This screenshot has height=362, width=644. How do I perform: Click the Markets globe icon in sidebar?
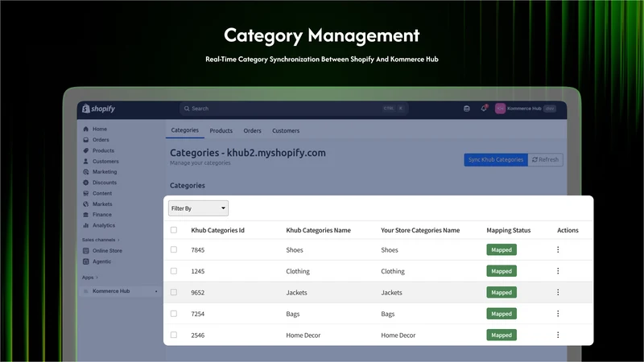(x=86, y=204)
